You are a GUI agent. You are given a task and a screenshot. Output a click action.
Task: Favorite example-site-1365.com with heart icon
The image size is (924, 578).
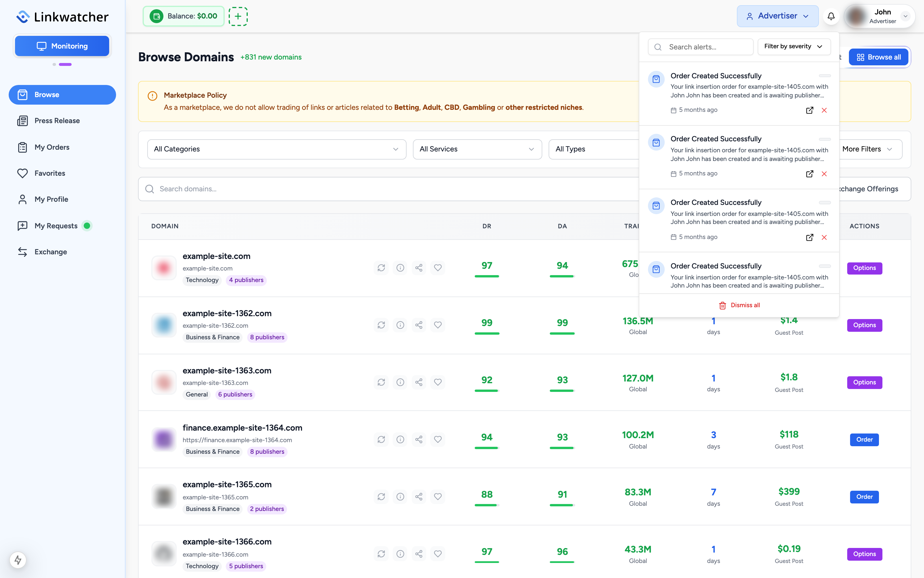point(438,497)
